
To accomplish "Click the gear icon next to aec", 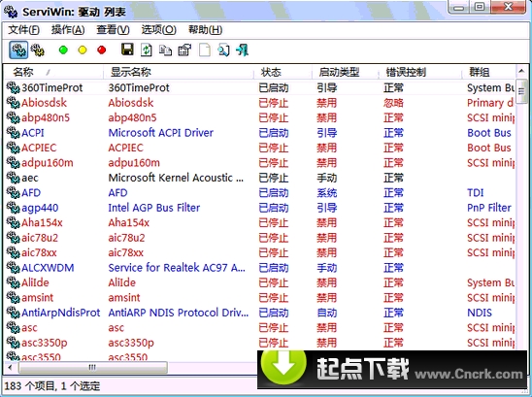I will (x=13, y=178).
